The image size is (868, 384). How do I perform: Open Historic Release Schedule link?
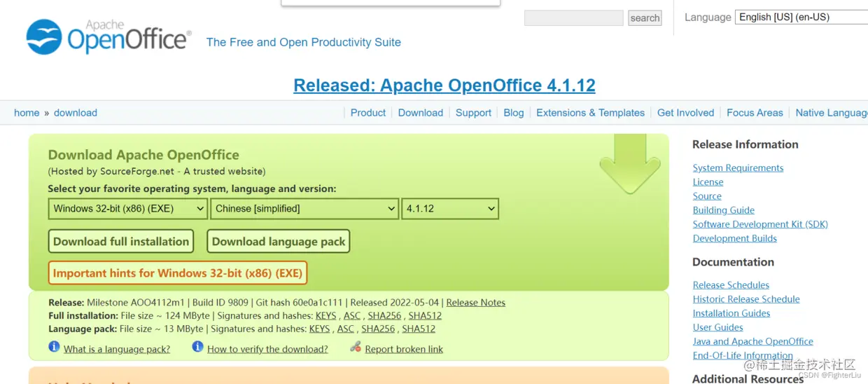[746, 299]
